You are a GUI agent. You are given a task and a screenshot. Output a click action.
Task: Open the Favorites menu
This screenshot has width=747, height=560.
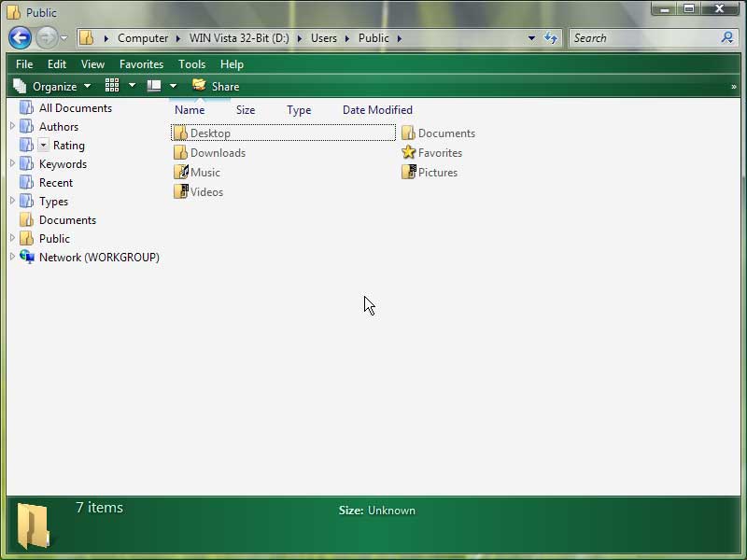(142, 64)
